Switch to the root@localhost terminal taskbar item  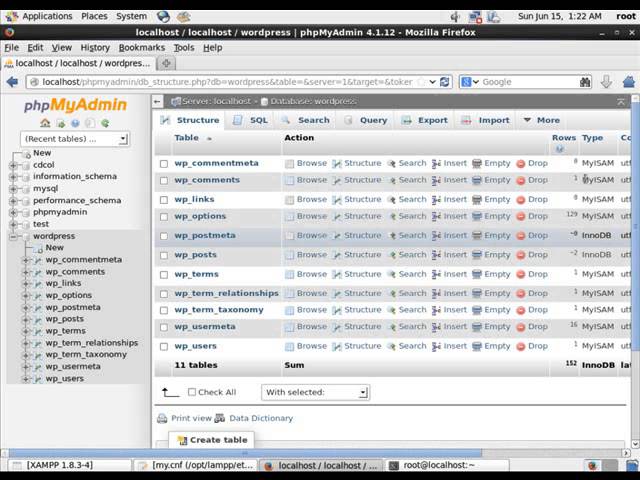click(x=447, y=465)
